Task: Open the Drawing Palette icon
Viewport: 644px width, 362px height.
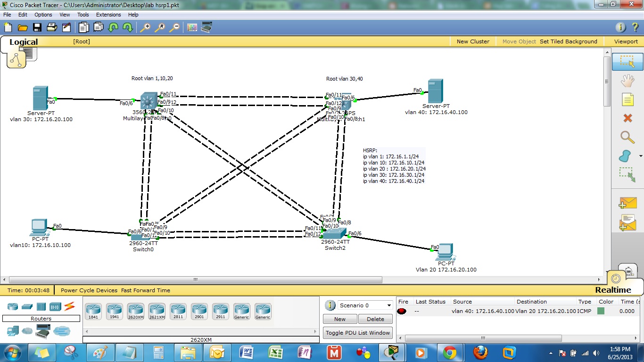Action: pyautogui.click(x=191, y=27)
